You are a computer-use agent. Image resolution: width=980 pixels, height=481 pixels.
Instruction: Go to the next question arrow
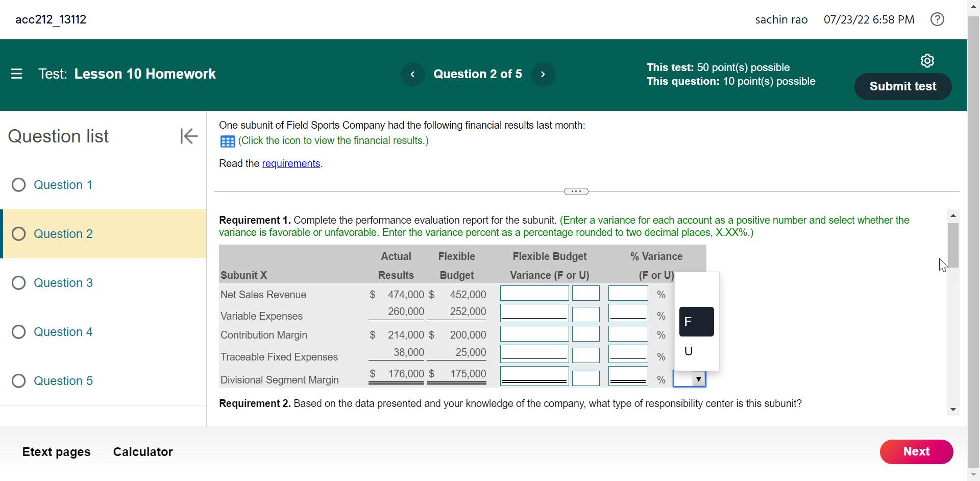pyautogui.click(x=543, y=75)
